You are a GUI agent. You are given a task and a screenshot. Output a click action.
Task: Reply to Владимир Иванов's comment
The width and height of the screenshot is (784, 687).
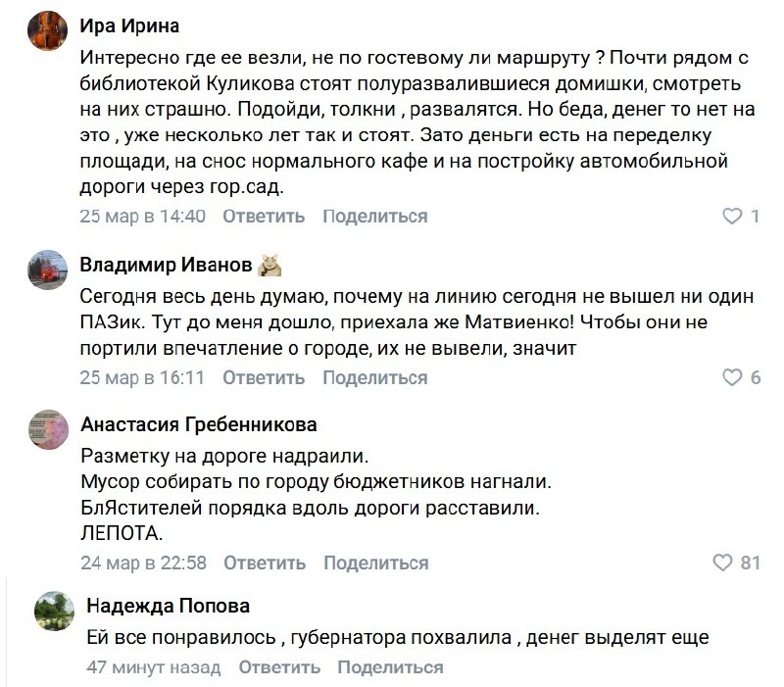click(264, 377)
